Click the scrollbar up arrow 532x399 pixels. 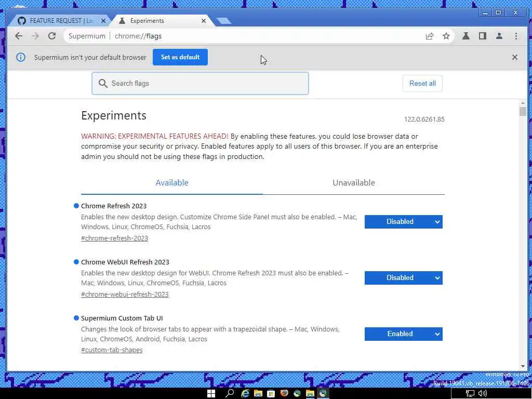[523, 103]
